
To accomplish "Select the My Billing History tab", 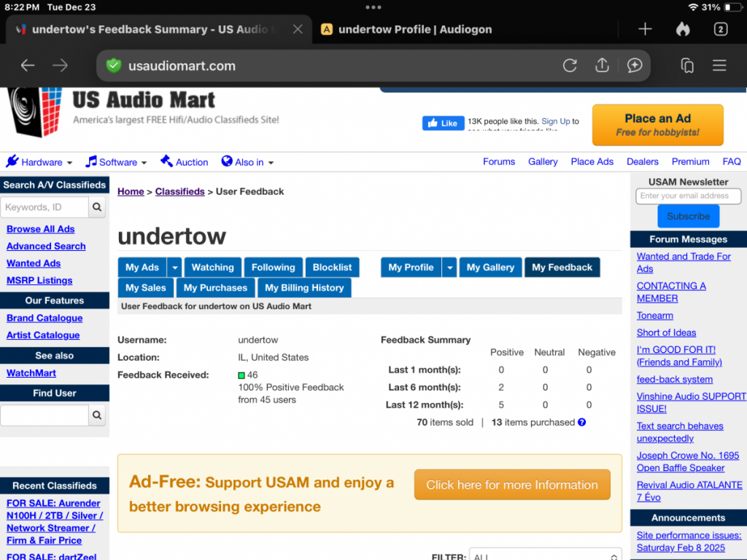I will 304,288.
